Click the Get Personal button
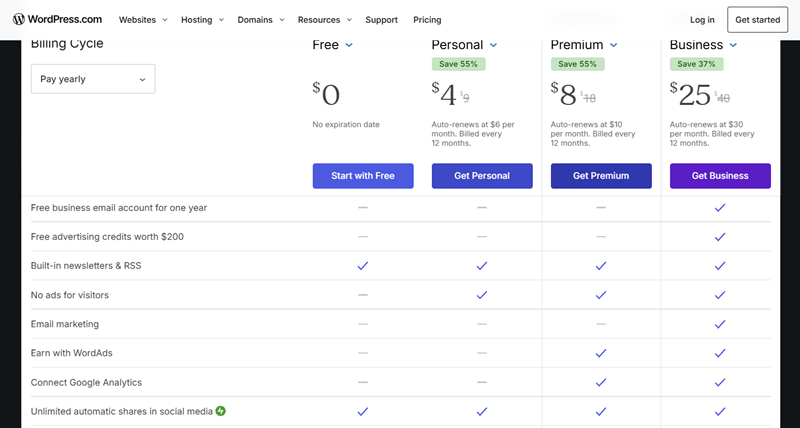 pos(482,175)
